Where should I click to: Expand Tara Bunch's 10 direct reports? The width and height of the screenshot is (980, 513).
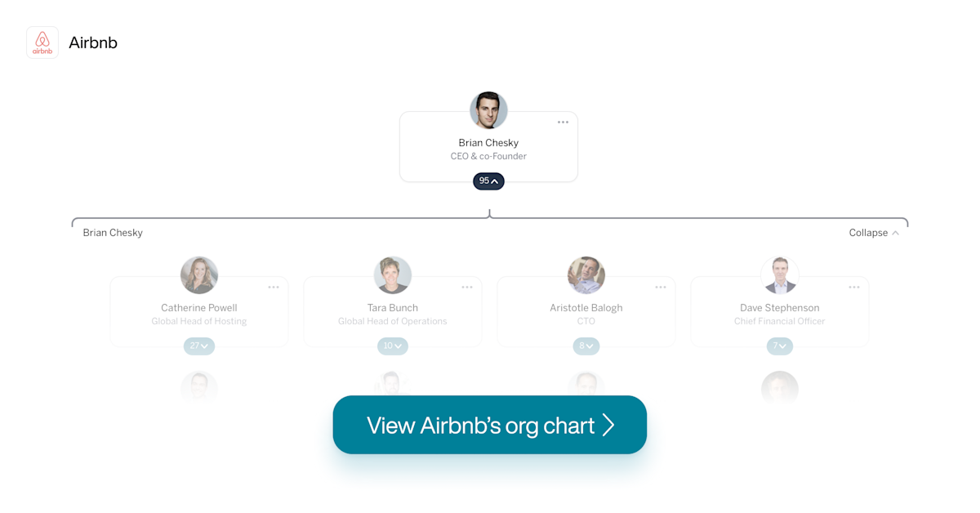pos(392,346)
